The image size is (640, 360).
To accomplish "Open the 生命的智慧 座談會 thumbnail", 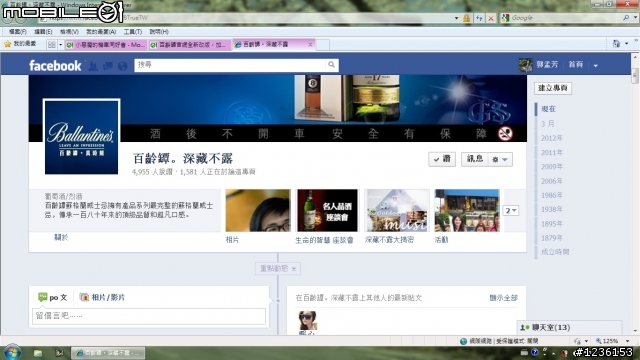I will 327,211.
